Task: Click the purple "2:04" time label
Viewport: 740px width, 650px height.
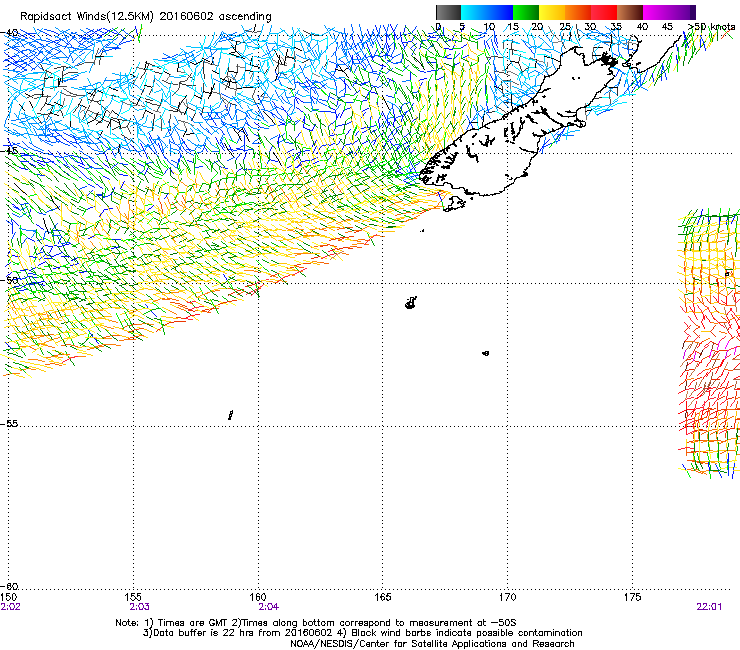Action: pos(269,607)
